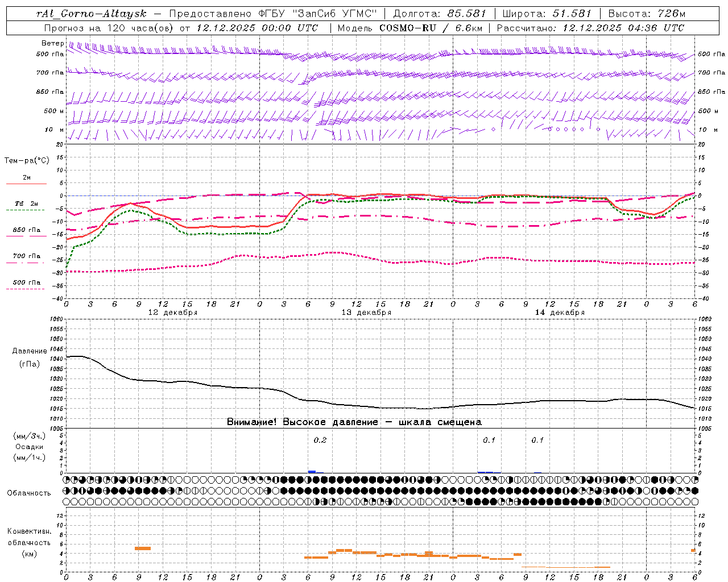This screenshot has width=728, height=582.
Task: Click the model name COSMO-RU / 6.6км
Action: [432, 28]
